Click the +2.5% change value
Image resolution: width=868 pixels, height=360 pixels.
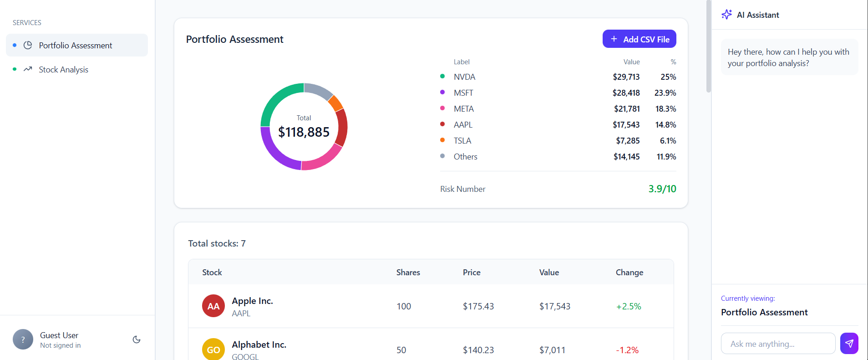[x=629, y=306]
